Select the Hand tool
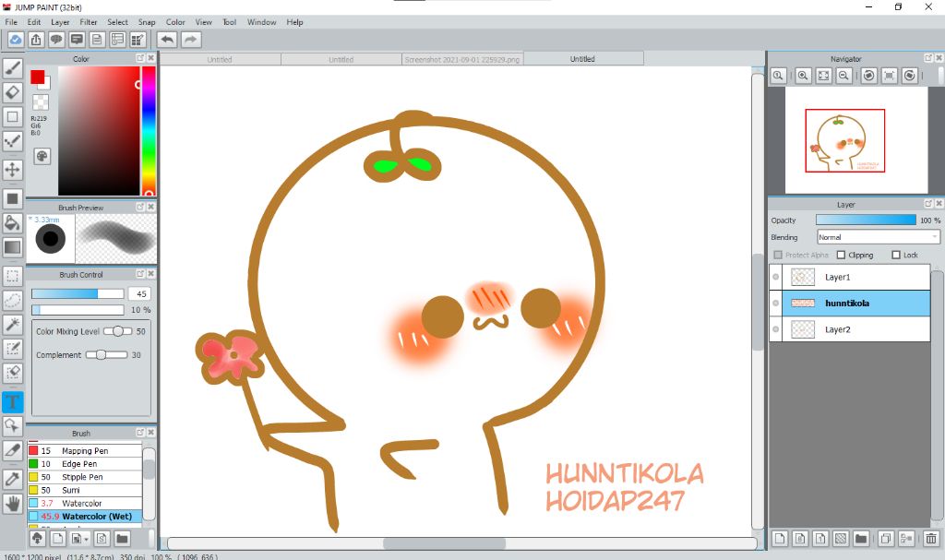The height and width of the screenshot is (560, 945). pos(13,504)
